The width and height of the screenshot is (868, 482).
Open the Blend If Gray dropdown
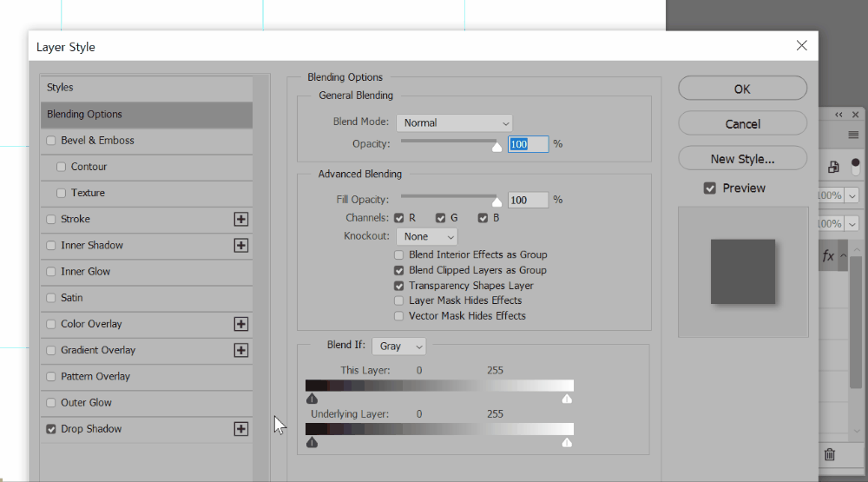coord(399,347)
